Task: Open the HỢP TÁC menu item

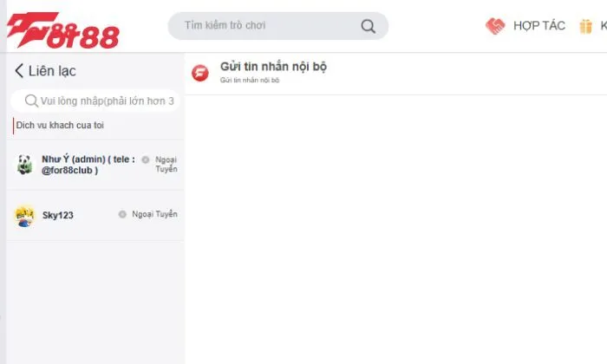Action: [538, 26]
